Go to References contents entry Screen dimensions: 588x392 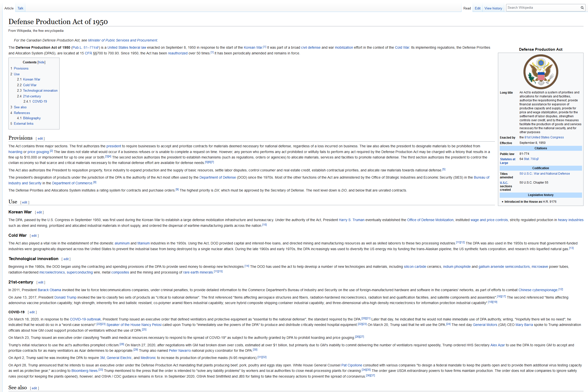tap(22, 113)
